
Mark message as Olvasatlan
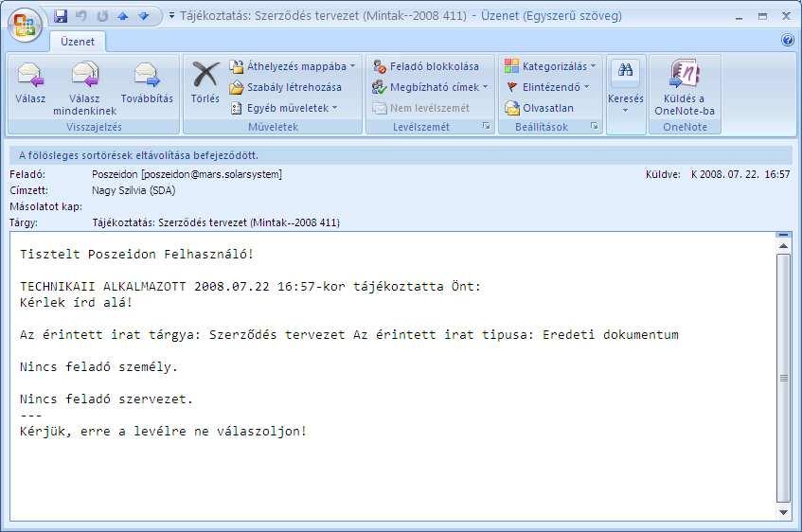(x=539, y=108)
